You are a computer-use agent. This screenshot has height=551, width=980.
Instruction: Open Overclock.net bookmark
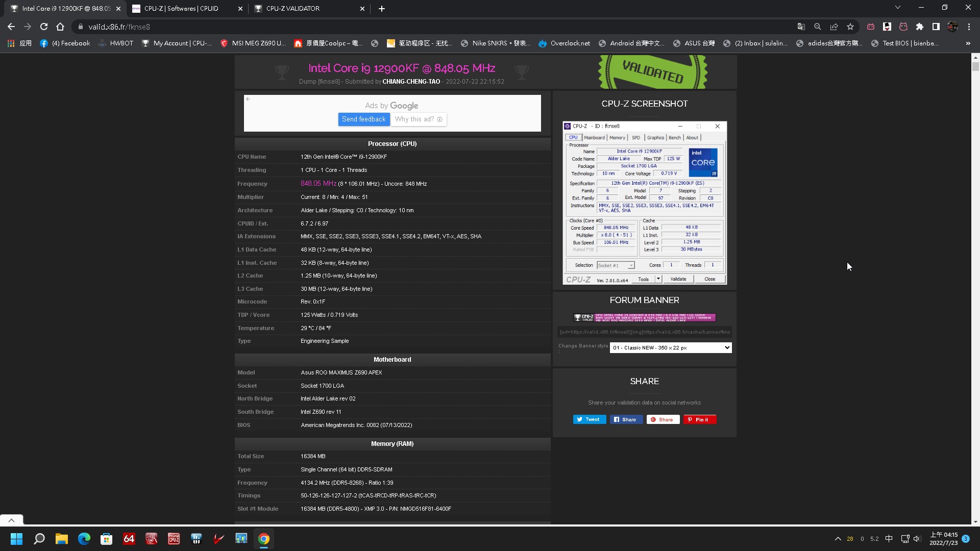tap(564, 43)
